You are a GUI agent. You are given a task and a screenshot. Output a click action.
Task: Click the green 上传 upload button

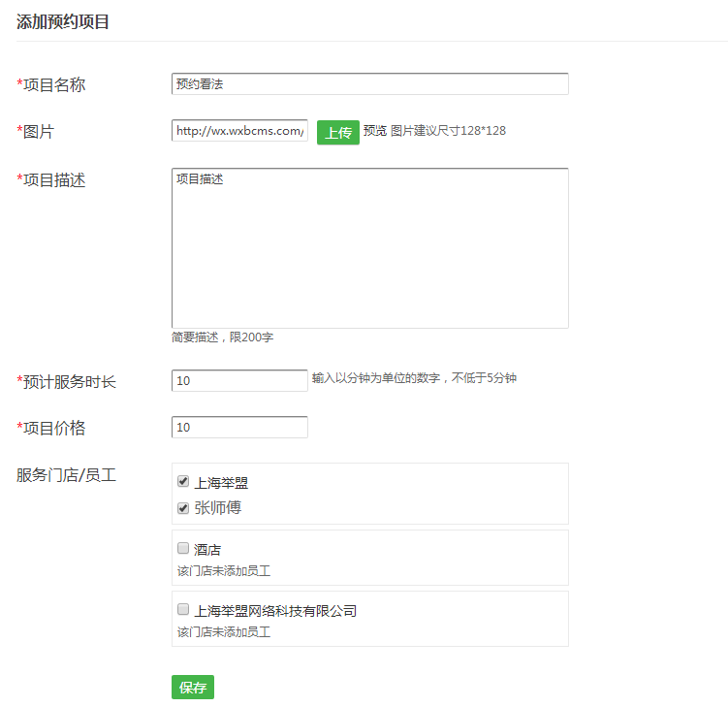tap(338, 133)
